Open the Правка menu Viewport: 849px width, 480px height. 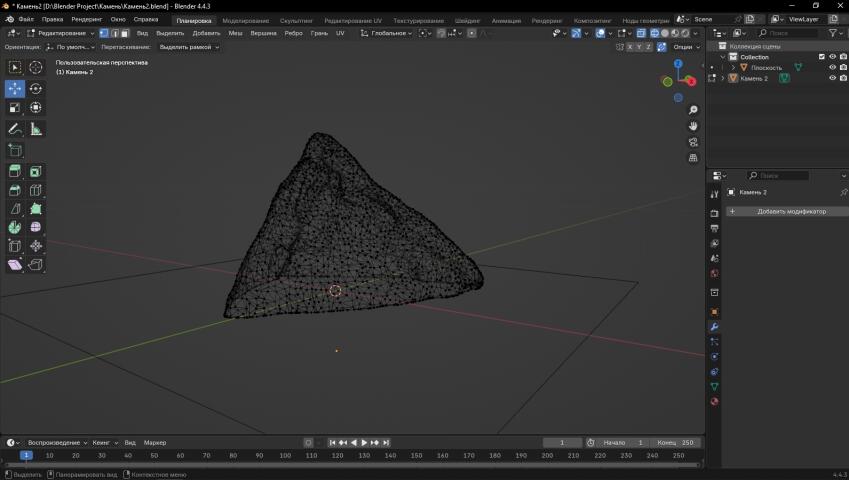pyautogui.click(x=53, y=19)
